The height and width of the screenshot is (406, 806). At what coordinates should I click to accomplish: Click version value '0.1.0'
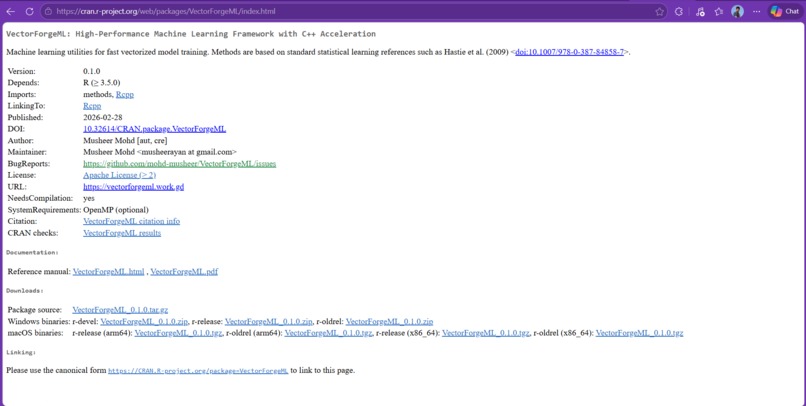coord(91,71)
